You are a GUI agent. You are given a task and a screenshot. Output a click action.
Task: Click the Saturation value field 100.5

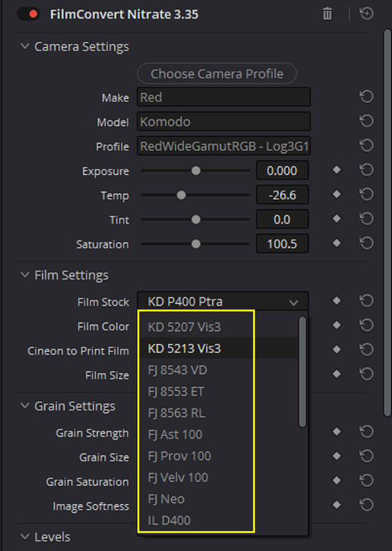tap(282, 244)
